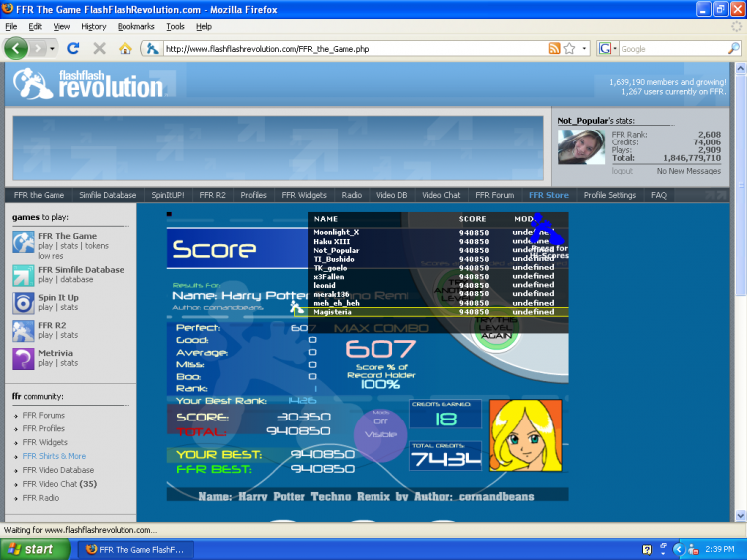The image size is (747, 560).
Task: Open the Windows Start menu
Action: point(36,549)
